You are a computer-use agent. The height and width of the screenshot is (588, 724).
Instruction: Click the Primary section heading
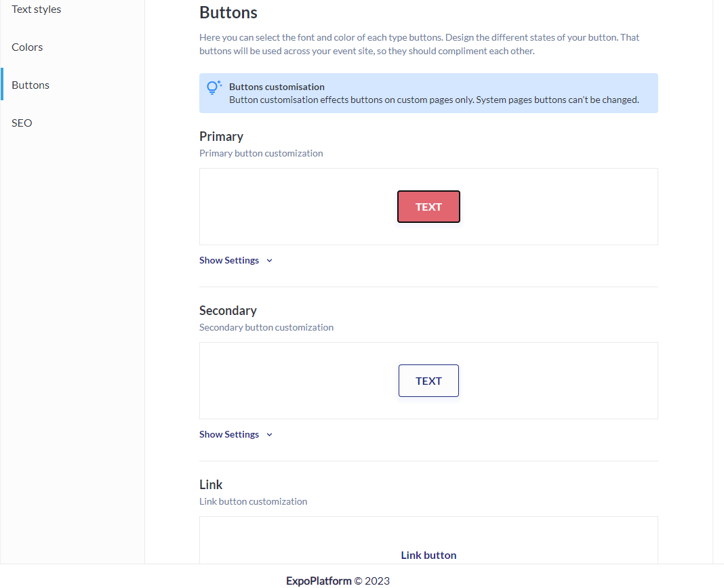[221, 137]
